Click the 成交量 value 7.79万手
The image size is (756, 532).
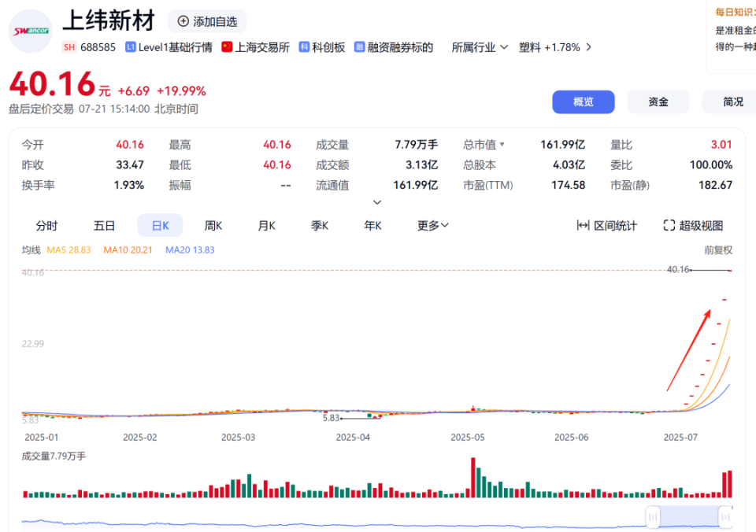click(416, 145)
